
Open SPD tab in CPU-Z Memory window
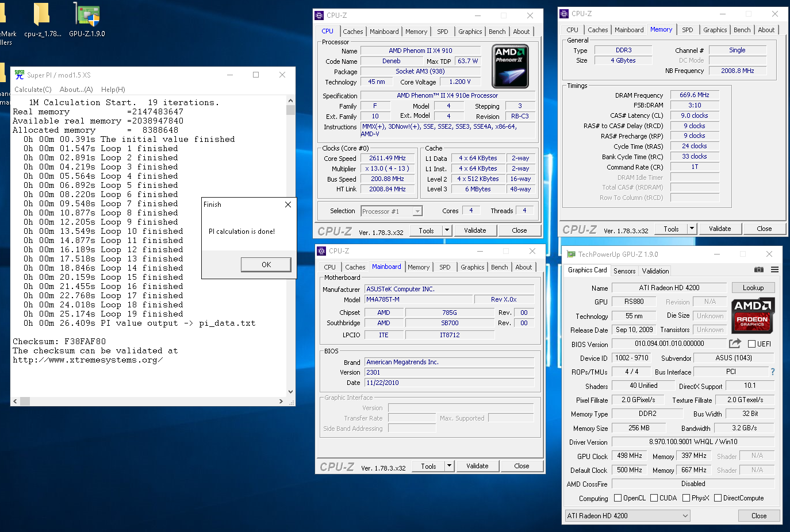[688, 30]
